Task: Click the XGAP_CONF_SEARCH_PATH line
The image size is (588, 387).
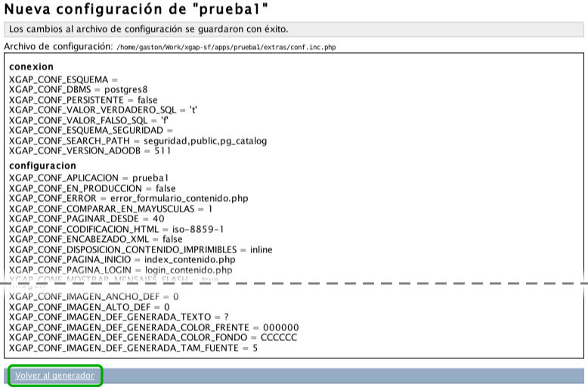Action: pyautogui.click(x=138, y=141)
